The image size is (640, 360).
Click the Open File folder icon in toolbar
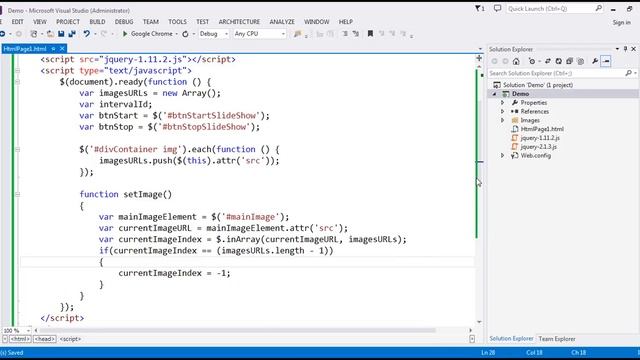(x=50, y=34)
